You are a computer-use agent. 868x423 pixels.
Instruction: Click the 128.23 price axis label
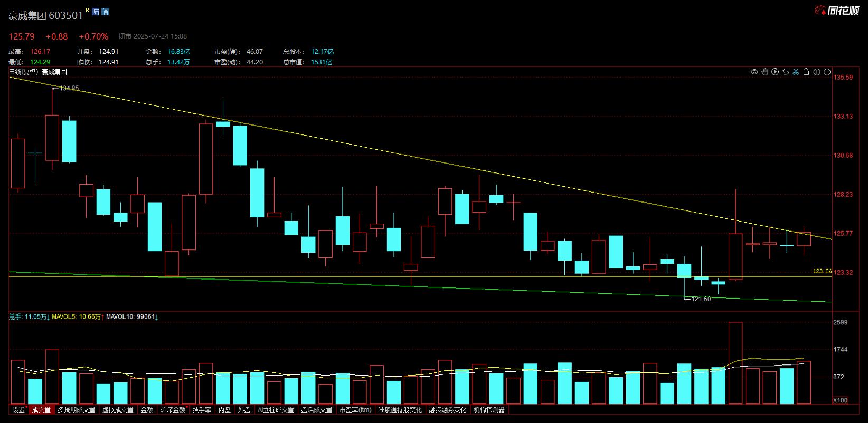(843, 194)
